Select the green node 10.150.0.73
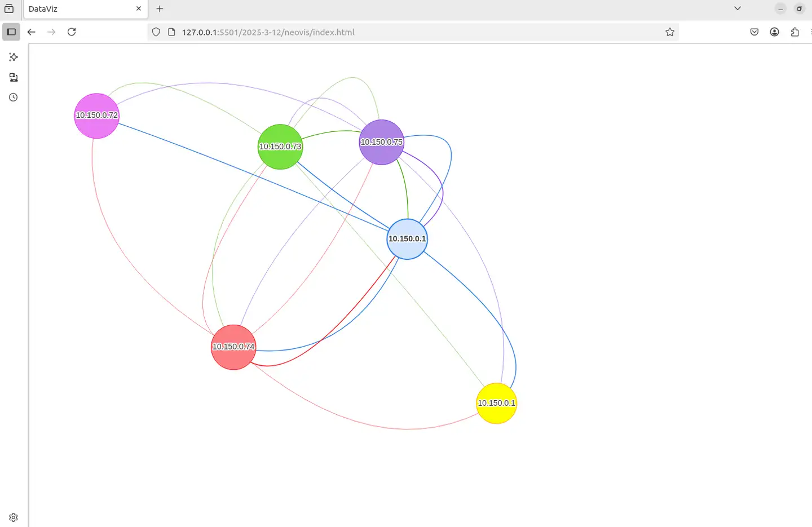 280,147
